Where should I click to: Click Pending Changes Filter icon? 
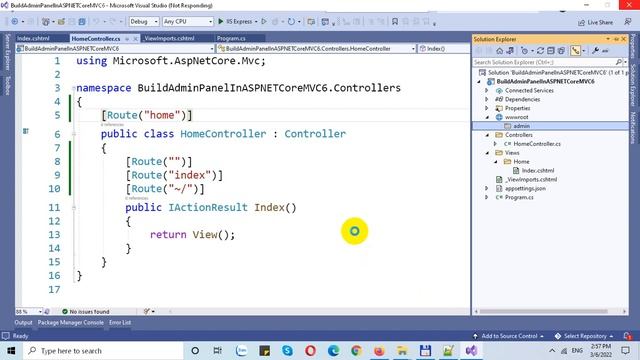point(525,51)
